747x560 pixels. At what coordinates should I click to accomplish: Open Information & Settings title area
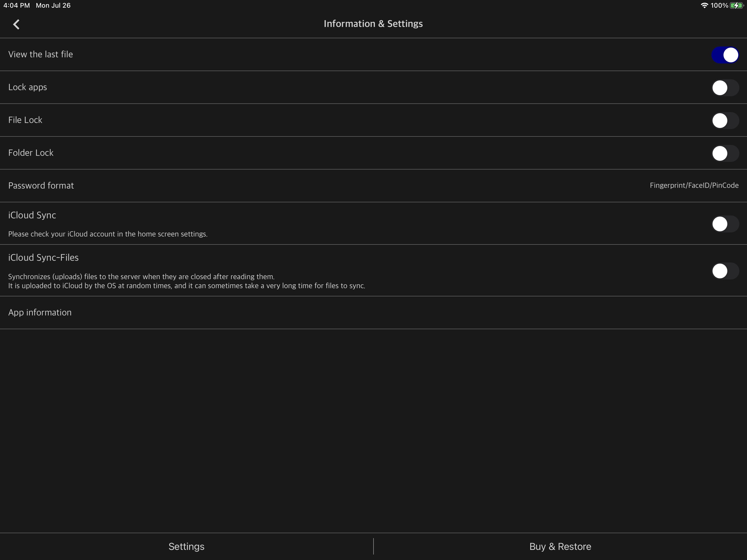(x=373, y=24)
